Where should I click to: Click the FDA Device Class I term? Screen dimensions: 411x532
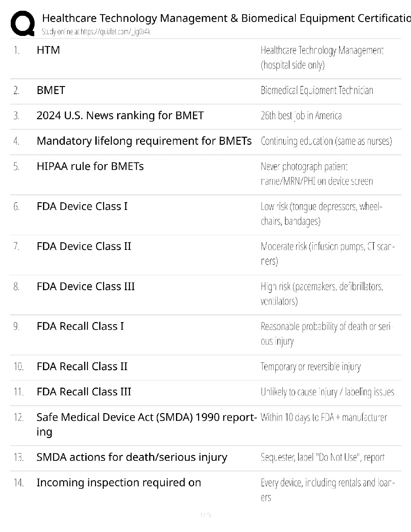tap(82, 206)
